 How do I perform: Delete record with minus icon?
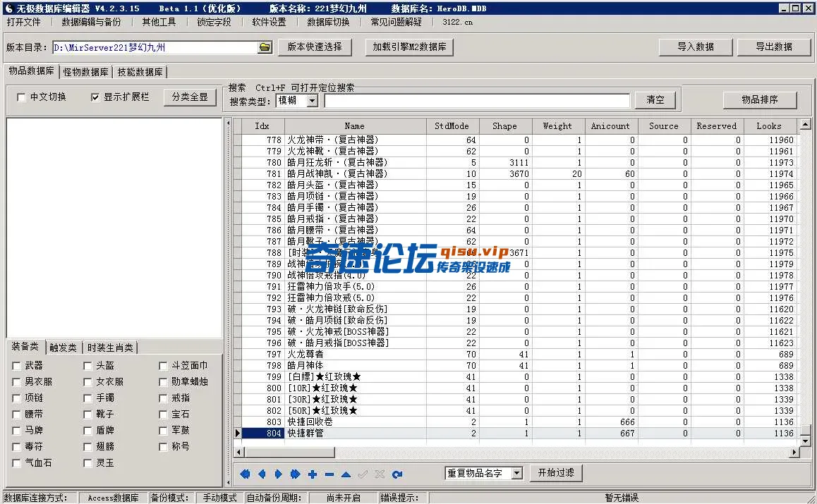329,474
